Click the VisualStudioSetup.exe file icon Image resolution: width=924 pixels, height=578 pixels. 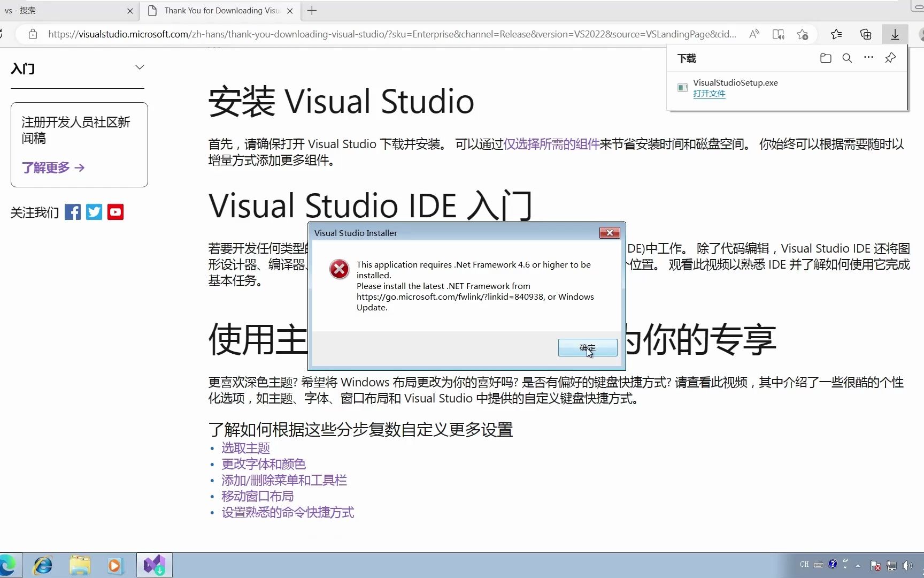682,87
